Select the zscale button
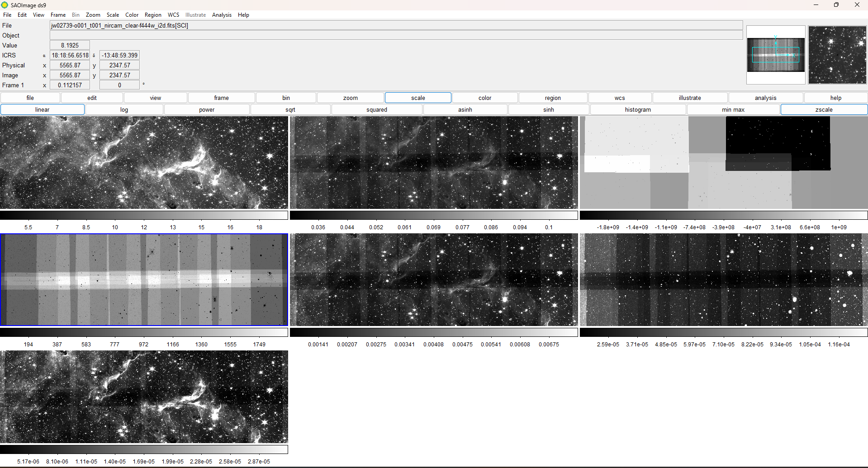This screenshot has width=868, height=468. tap(824, 109)
